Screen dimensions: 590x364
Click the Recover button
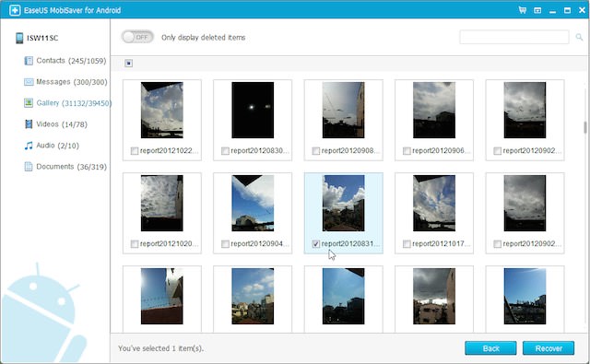coord(549,348)
